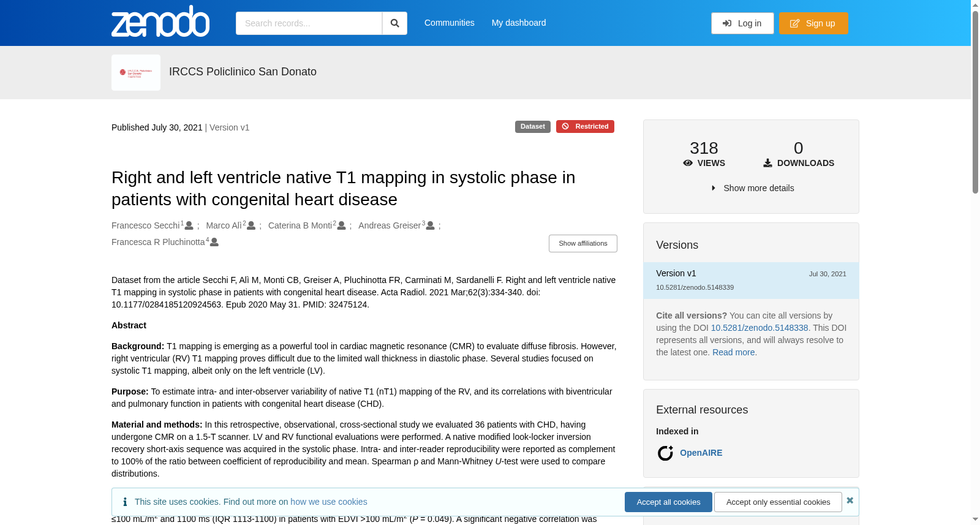Click the person icon next to Francesco Secchi
The width and height of the screenshot is (980, 525).
coord(189,226)
